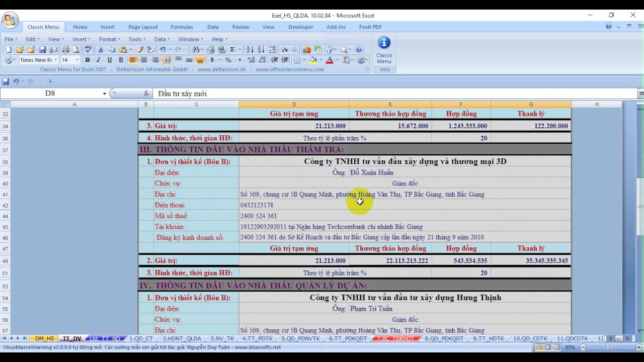
Task: Insert a chart using the chart icon
Action: (x=306, y=50)
